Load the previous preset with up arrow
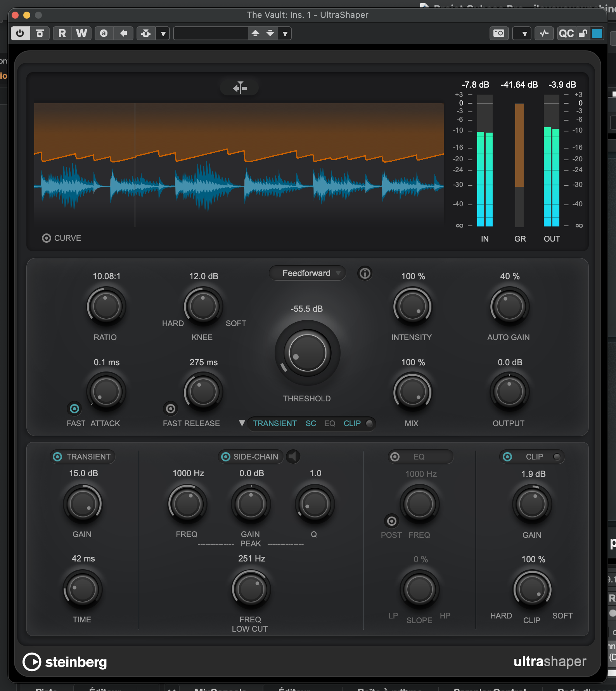The width and height of the screenshot is (616, 691). 255,33
